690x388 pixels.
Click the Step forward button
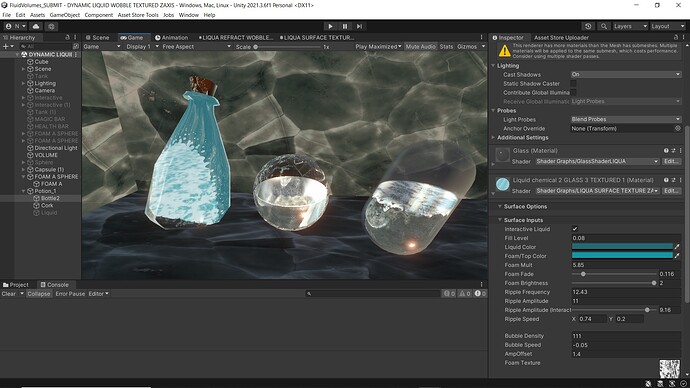tap(359, 26)
